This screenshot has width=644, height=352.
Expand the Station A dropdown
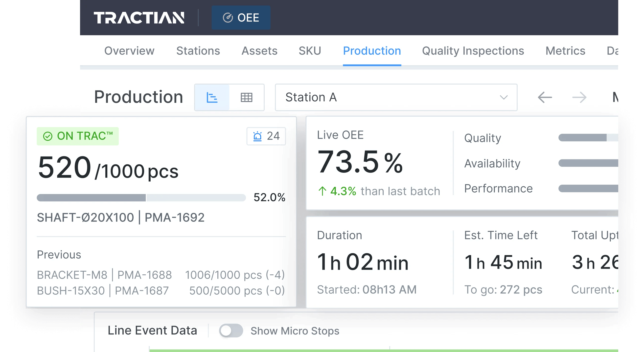504,97
